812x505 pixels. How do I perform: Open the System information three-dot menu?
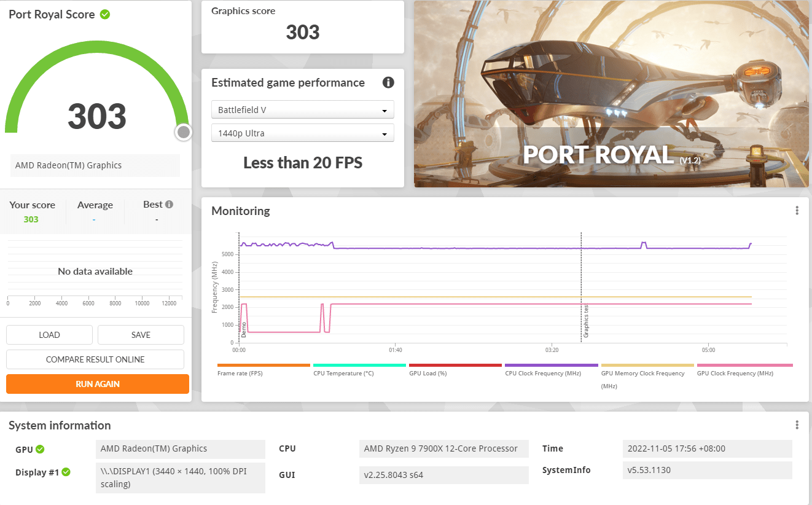pyautogui.click(x=797, y=425)
